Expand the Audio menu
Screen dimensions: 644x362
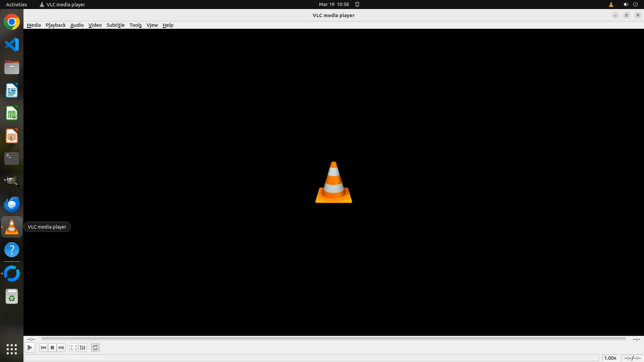(77, 25)
